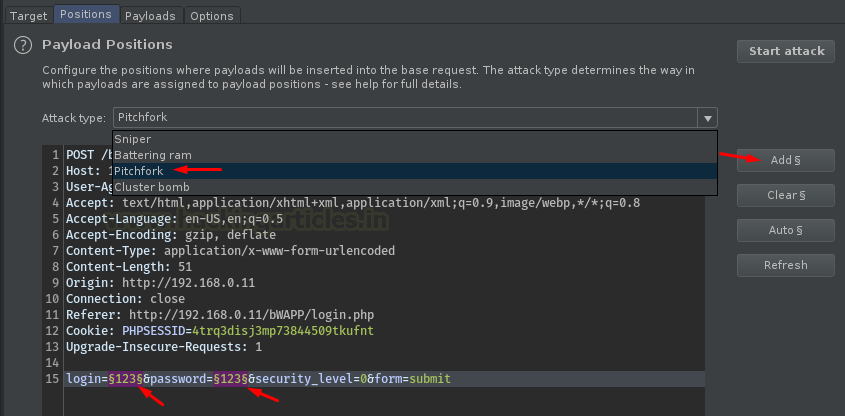
Task: Click the Content-Type header line
Action: [230, 251]
